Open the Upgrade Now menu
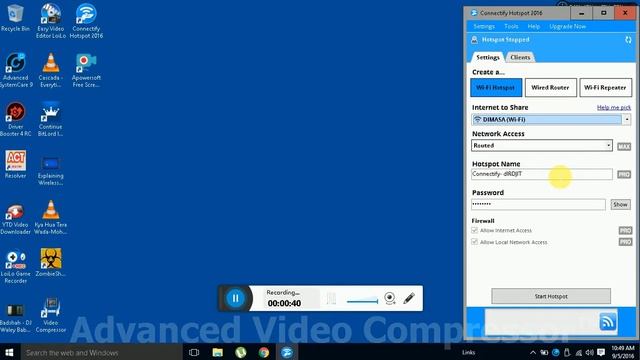 tap(567, 27)
